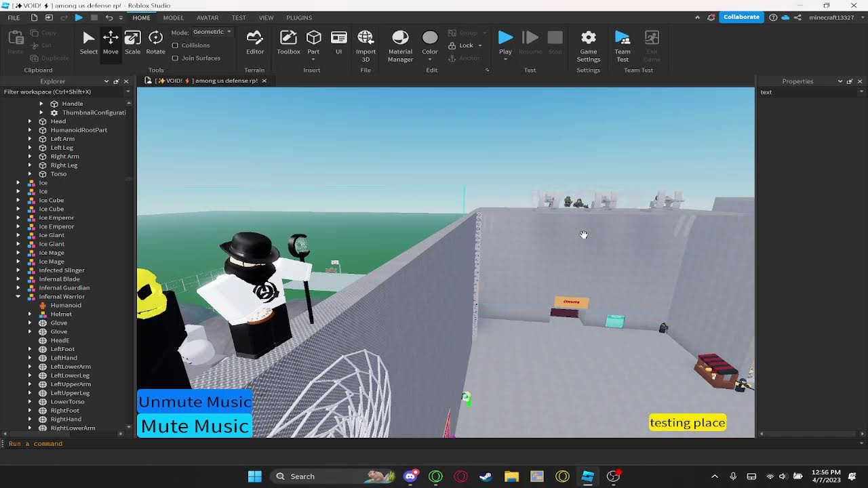
Task: Choose the Select tool
Action: 89,42
